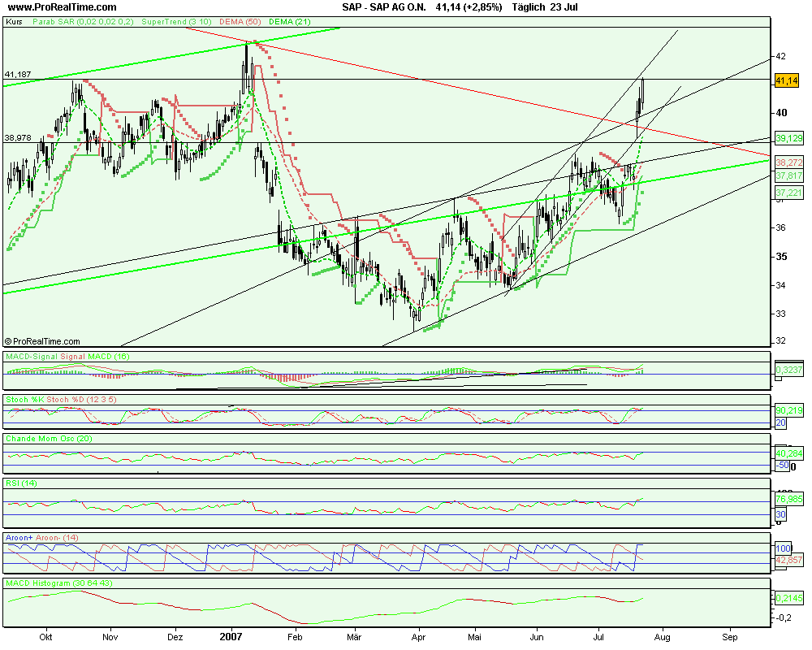The height and width of the screenshot is (650, 812).
Task: Open the MACD-Signal panel title
Action: click(x=67, y=357)
